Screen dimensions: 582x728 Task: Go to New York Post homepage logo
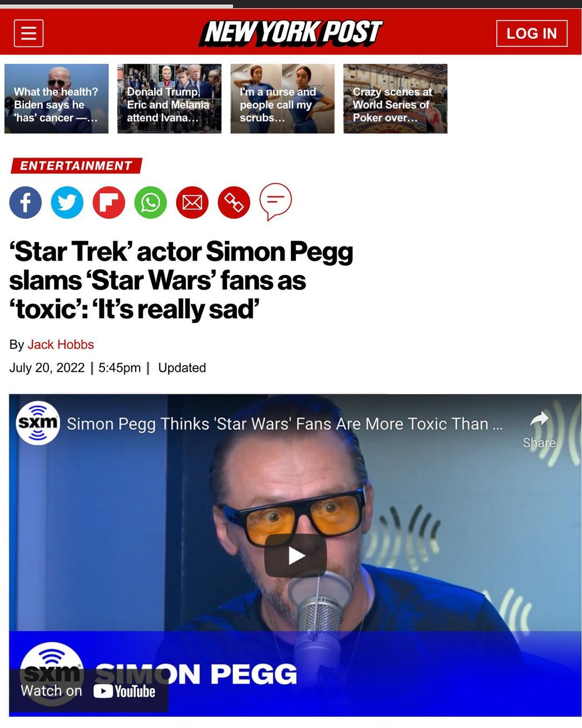click(292, 32)
